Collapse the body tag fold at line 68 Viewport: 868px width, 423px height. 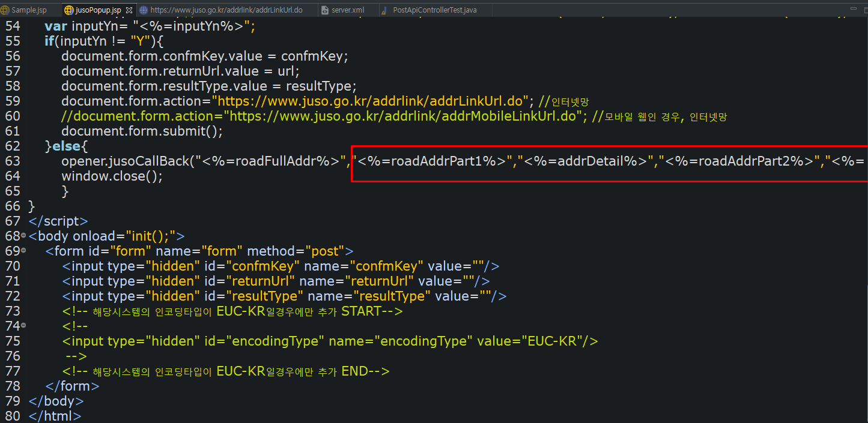pos(23,236)
